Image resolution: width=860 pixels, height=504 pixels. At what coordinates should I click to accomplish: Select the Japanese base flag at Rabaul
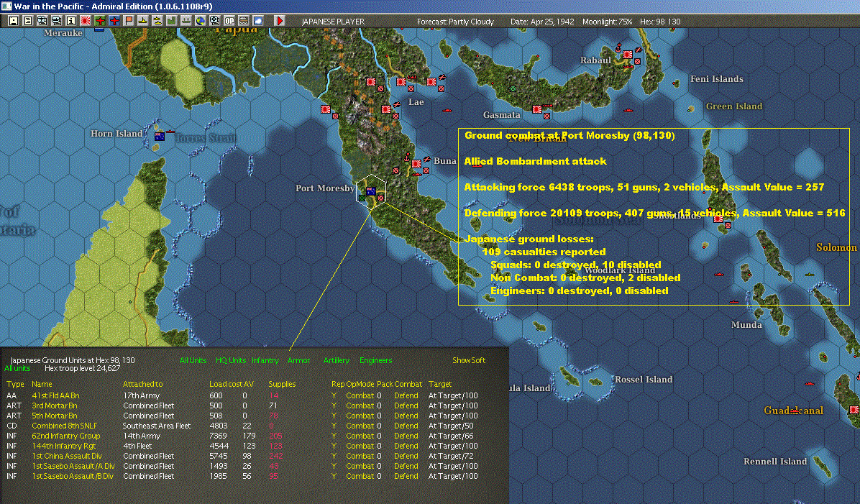(628, 55)
